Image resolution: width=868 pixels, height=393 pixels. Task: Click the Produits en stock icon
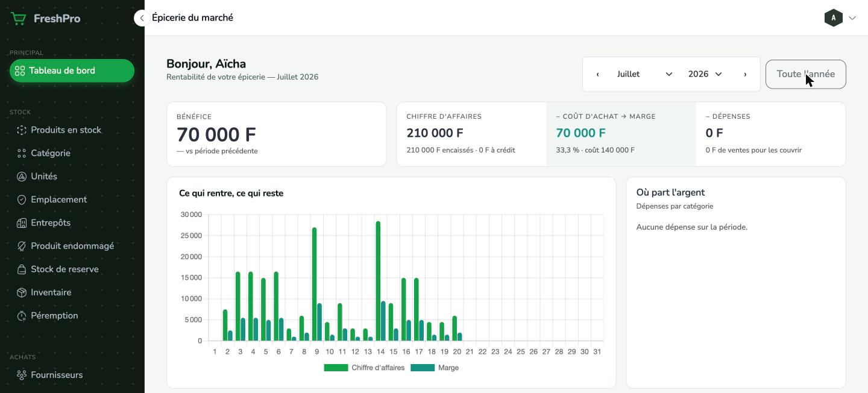tap(22, 130)
